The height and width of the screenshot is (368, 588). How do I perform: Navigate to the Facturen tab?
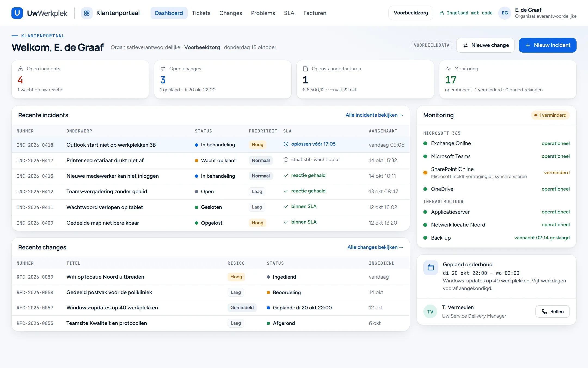tap(315, 13)
